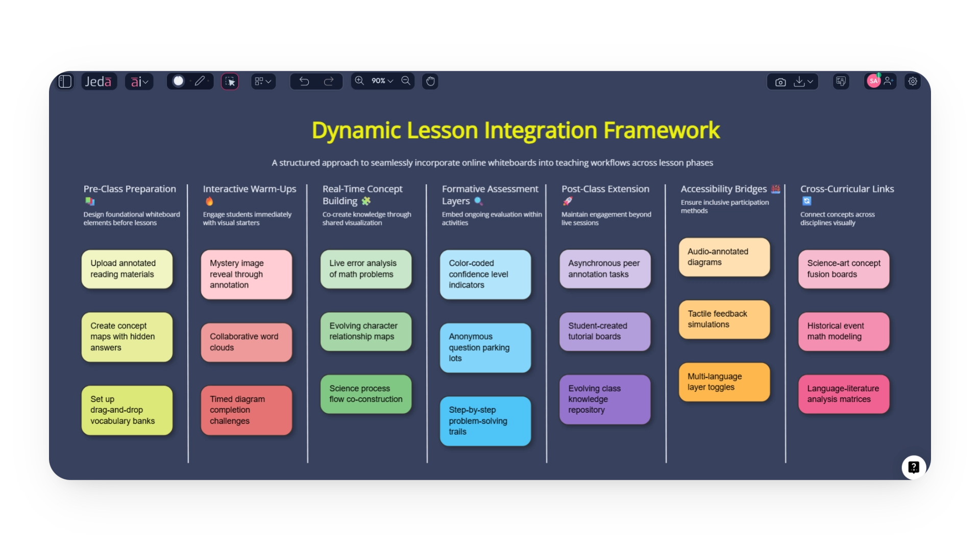Select the Dynamic Lesson Integration Framework title
Viewport: 980px width, 551px height.
tap(516, 130)
